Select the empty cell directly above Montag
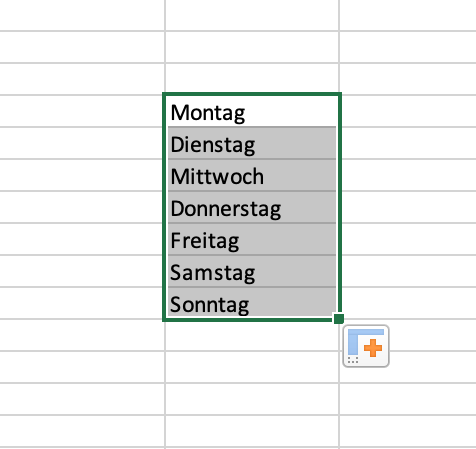This screenshot has height=449, width=476. coord(252,79)
